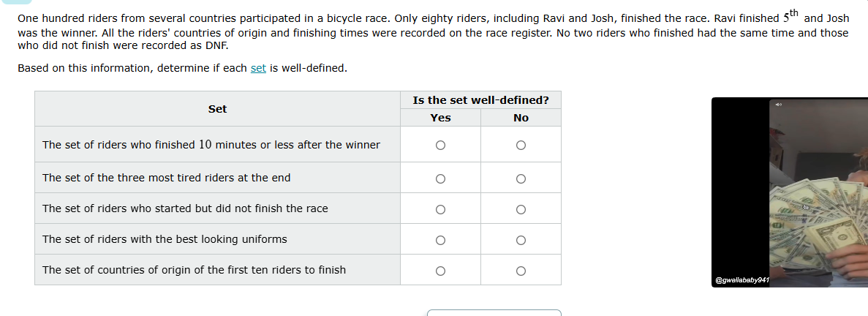The height and width of the screenshot is (316, 868).
Task: Click the "No" column header
Action: (x=521, y=118)
